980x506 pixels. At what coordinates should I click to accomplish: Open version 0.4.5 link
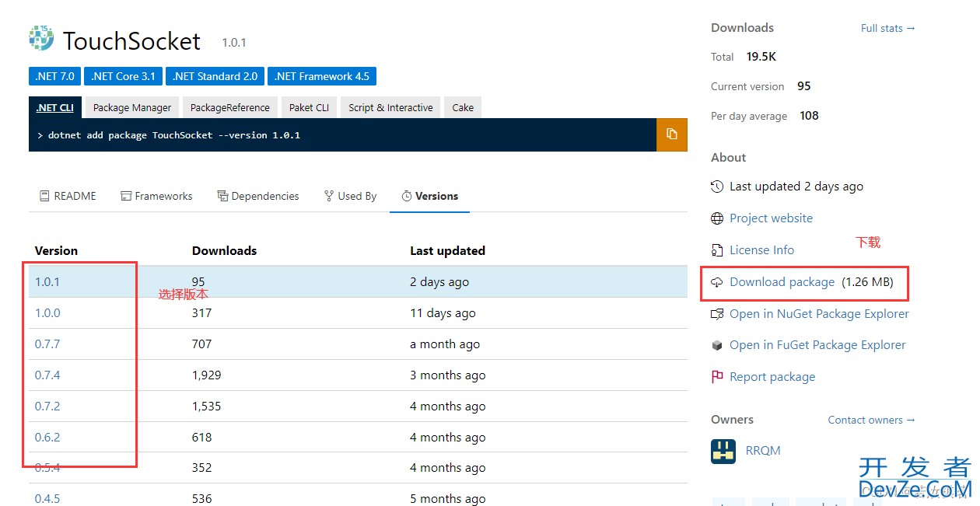[x=47, y=499]
